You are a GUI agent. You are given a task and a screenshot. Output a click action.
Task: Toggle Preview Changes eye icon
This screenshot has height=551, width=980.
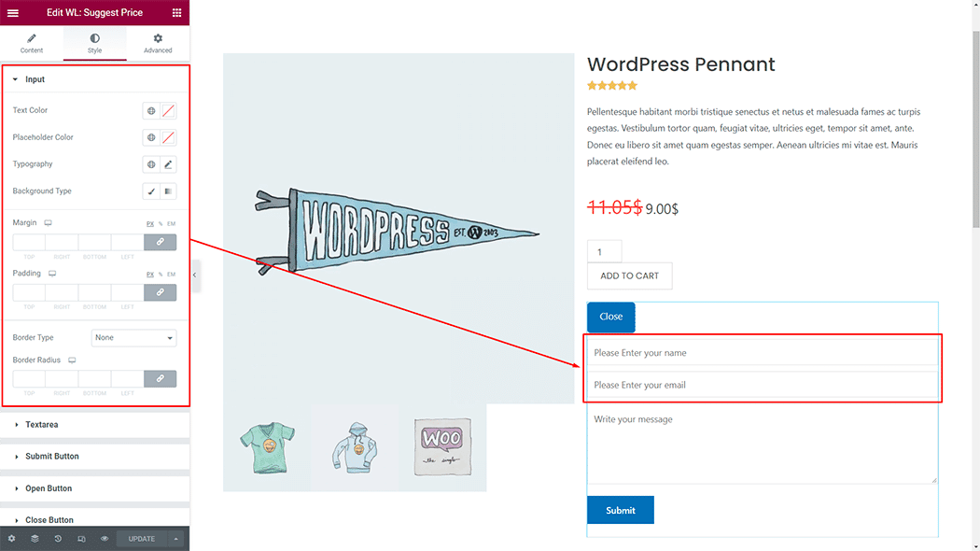[105, 539]
